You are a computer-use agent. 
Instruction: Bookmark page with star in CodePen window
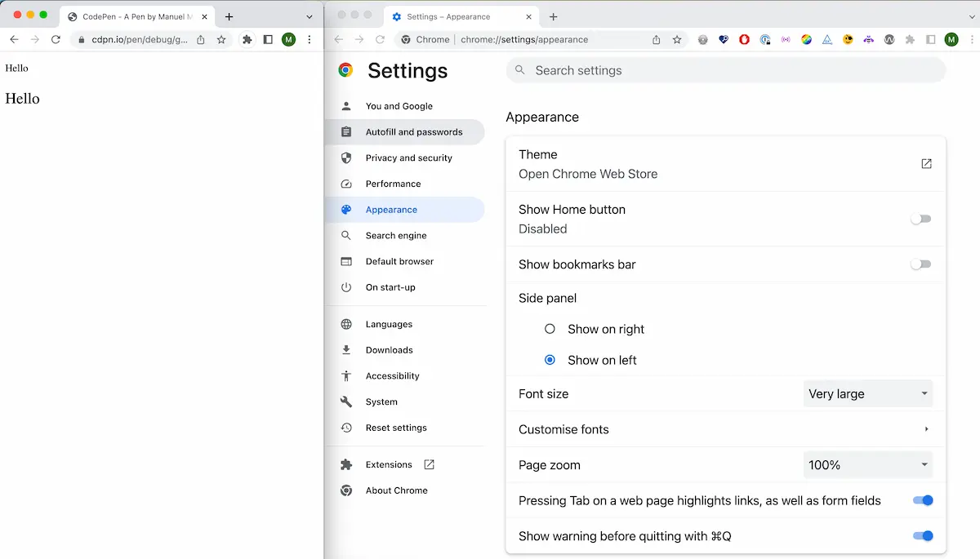221,39
